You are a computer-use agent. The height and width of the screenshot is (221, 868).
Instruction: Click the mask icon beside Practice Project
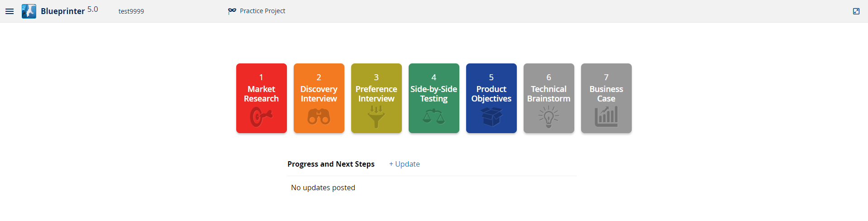(x=232, y=11)
